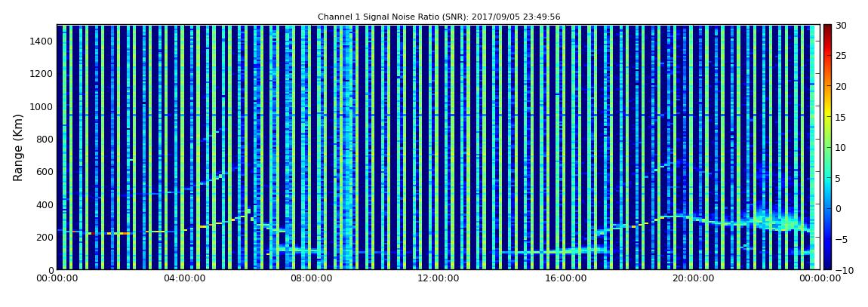Viewport: 868px width, 307px height.
Task: Click the y-axis tick label '200'
Action: [45, 238]
